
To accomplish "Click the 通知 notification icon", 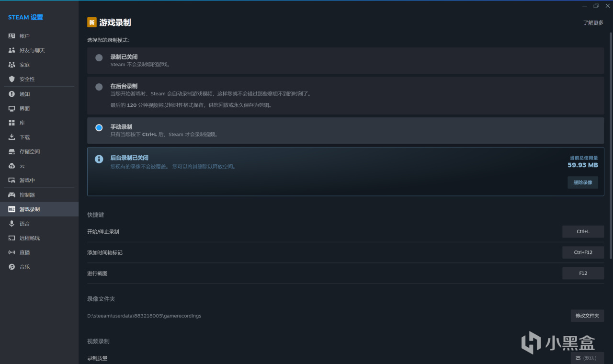I will click(12, 94).
